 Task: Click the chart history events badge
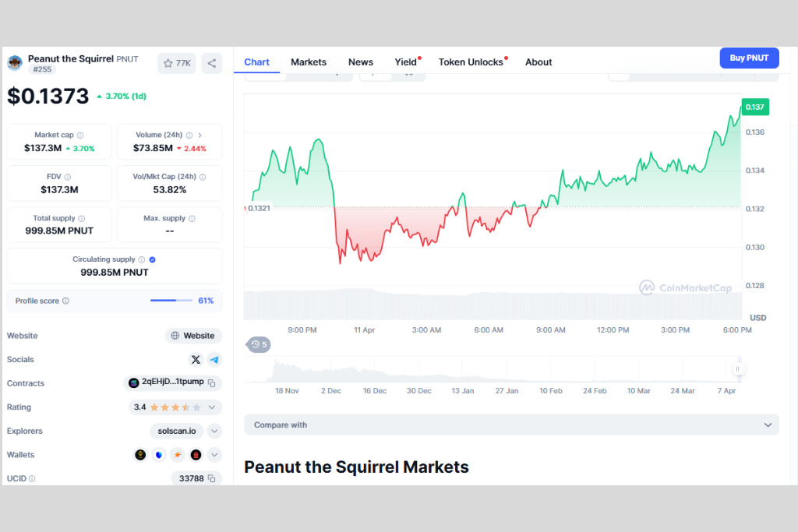pyautogui.click(x=259, y=344)
